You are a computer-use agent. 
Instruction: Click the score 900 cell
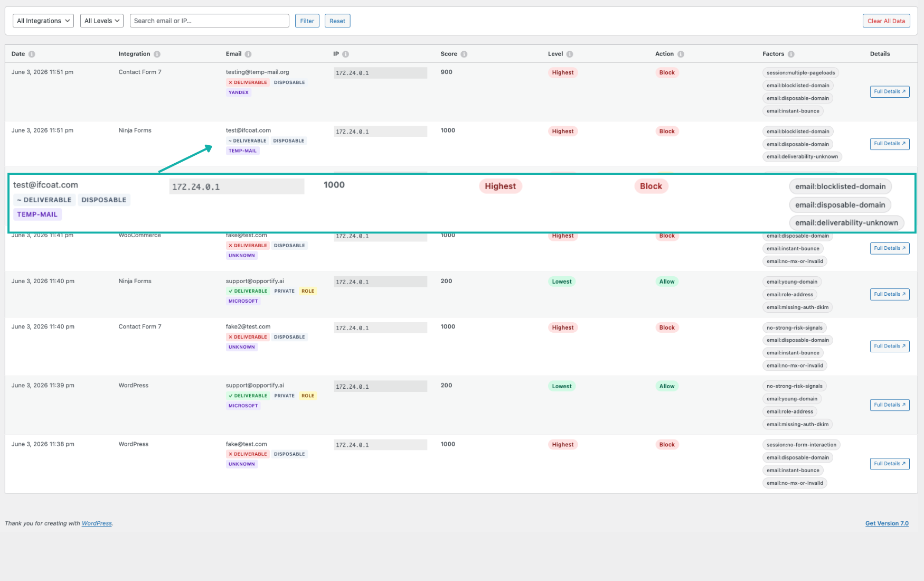(x=447, y=72)
